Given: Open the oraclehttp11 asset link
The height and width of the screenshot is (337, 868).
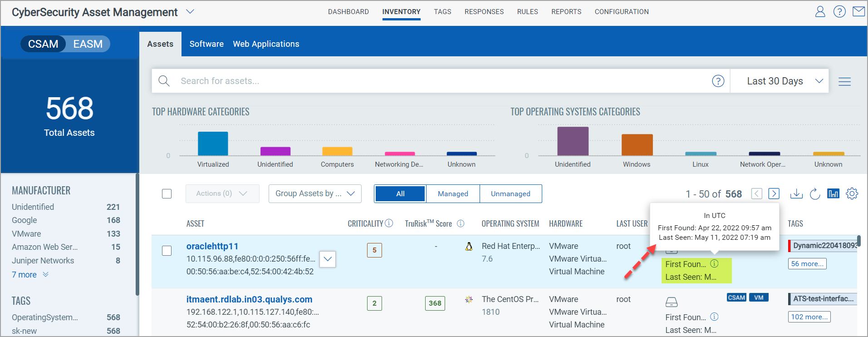Looking at the screenshot, I should [x=212, y=246].
